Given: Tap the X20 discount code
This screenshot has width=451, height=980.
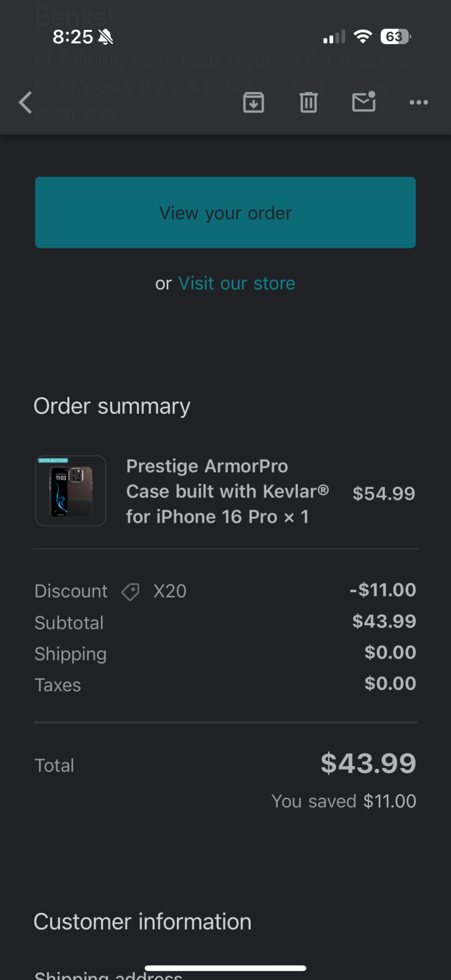Looking at the screenshot, I should pyautogui.click(x=170, y=591).
